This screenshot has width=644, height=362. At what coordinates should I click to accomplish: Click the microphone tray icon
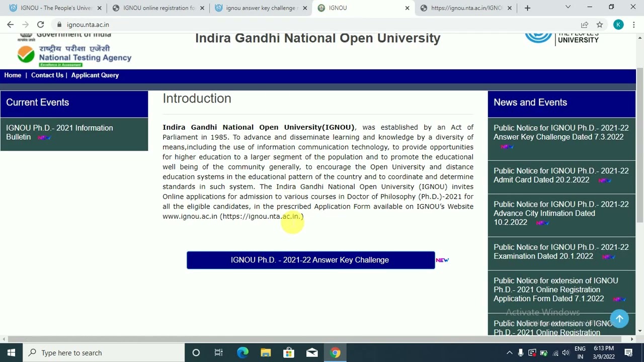tap(521, 353)
